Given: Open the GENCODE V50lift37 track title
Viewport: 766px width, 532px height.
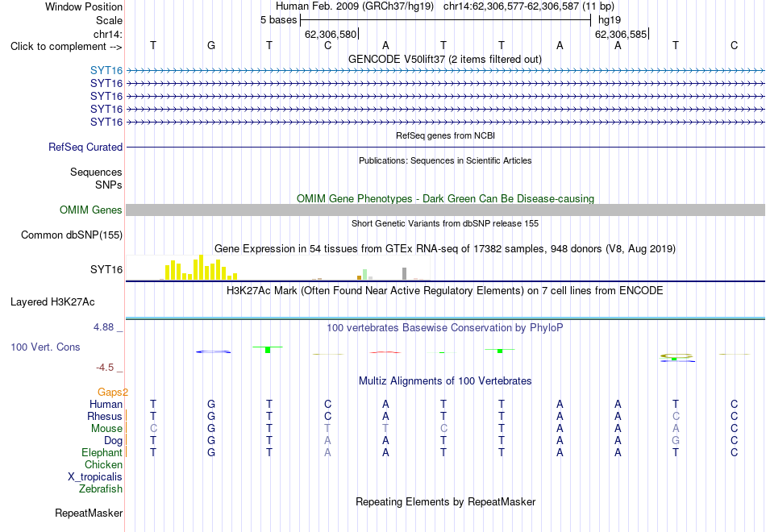Looking at the screenshot, I should pyautogui.click(x=445, y=59).
